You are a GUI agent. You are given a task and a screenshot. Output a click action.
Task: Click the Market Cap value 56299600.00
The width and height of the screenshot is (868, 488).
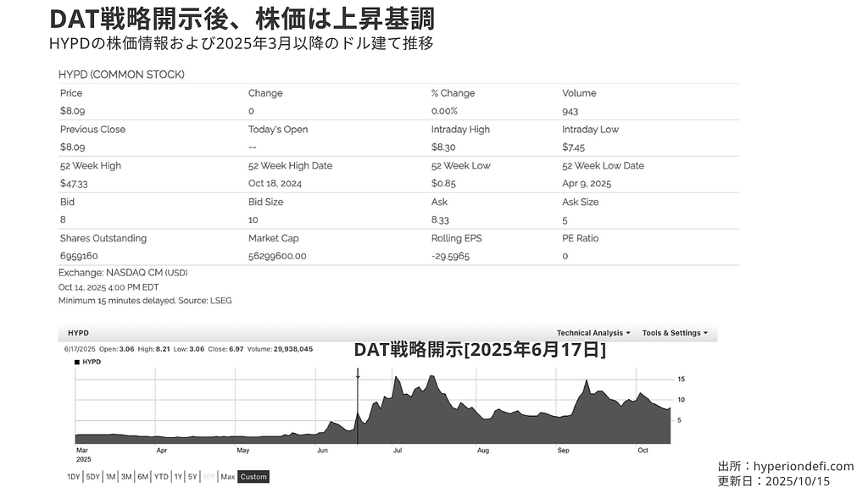(x=277, y=256)
